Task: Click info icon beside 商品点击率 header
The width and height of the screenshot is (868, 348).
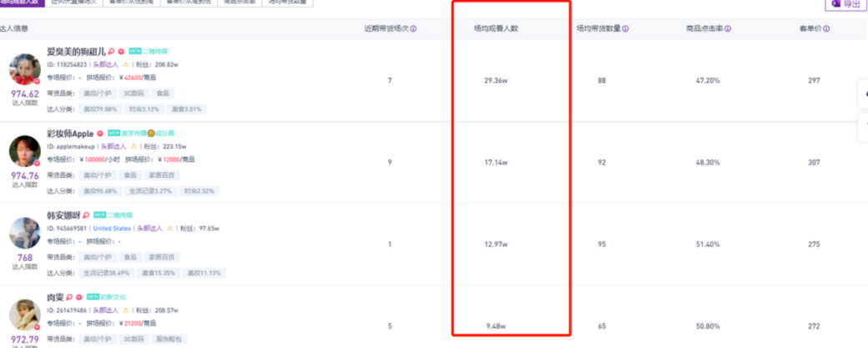Action: (x=728, y=28)
